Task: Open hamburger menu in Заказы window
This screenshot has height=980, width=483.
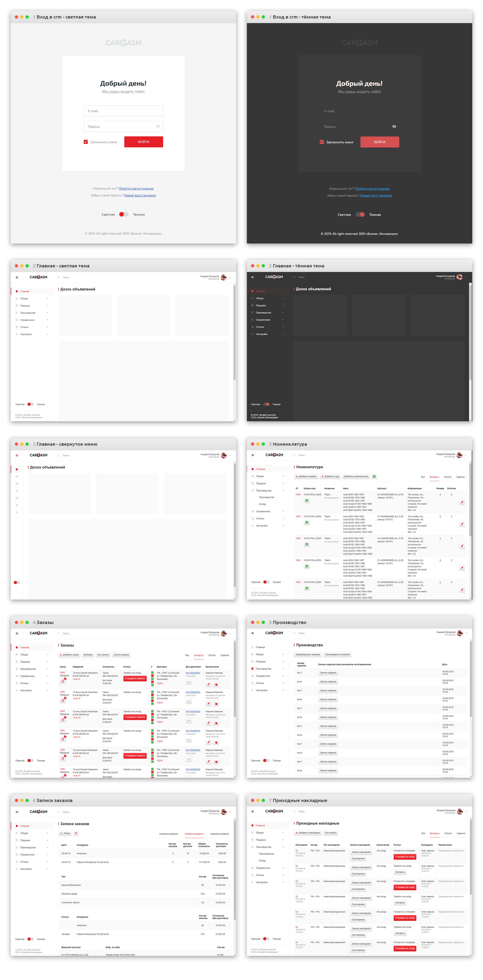Action: click(17, 633)
